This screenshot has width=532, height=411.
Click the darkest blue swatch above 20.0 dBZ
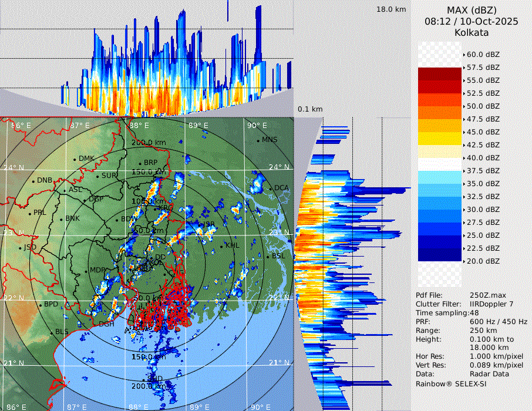(439, 254)
